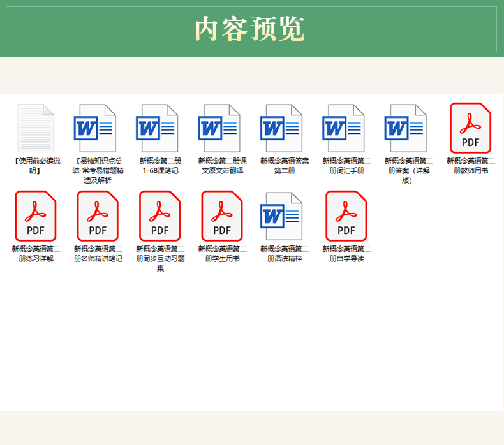The image size is (504, 445).
Task: Select the 新概念英语第二册词汇手册 Word icon
Action: point(343,128)
